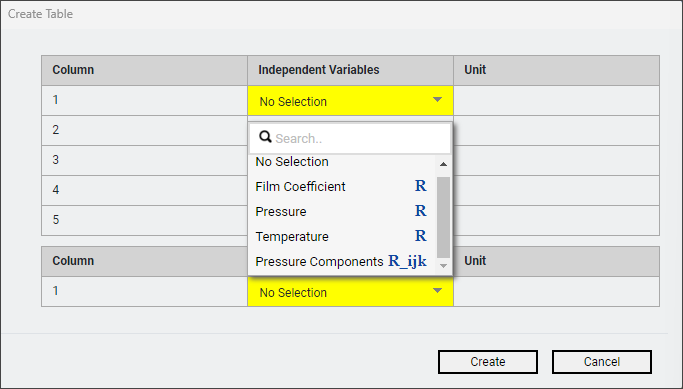Click the Cancel button

(602, 362)
